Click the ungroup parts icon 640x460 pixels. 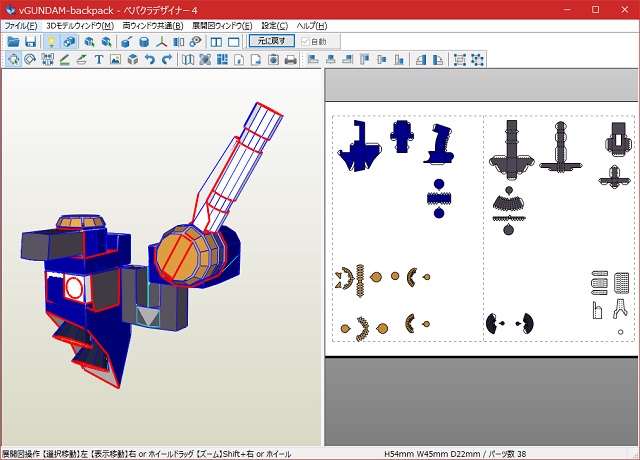(x=477, y=60)
